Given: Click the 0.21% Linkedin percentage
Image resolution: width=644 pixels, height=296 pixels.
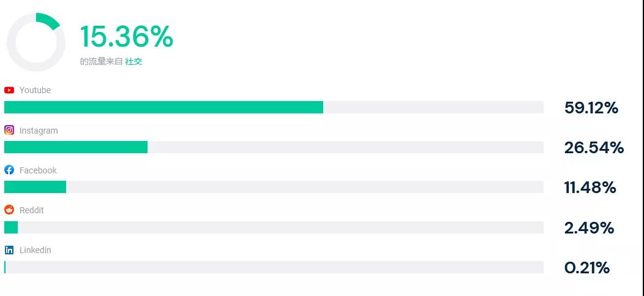Looking at the screenshot, I should click(586, 268).
